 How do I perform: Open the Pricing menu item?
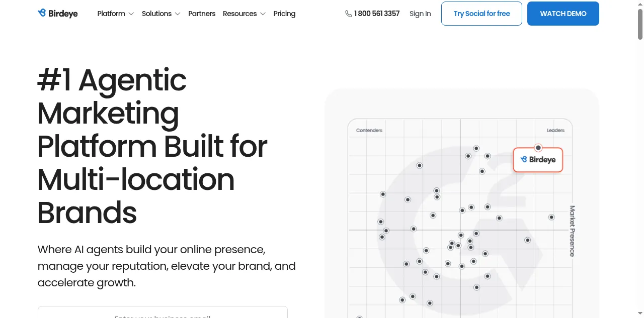(284, 14)
